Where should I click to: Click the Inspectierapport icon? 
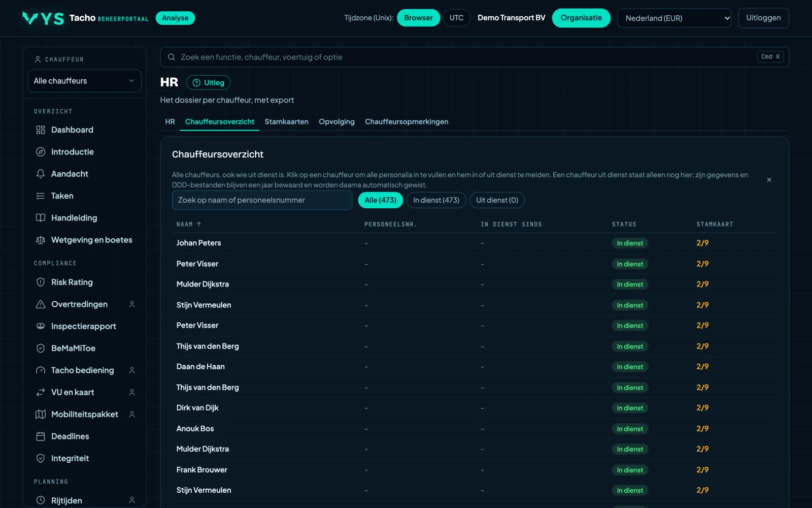pyautogui.click(x=41, y=326)
